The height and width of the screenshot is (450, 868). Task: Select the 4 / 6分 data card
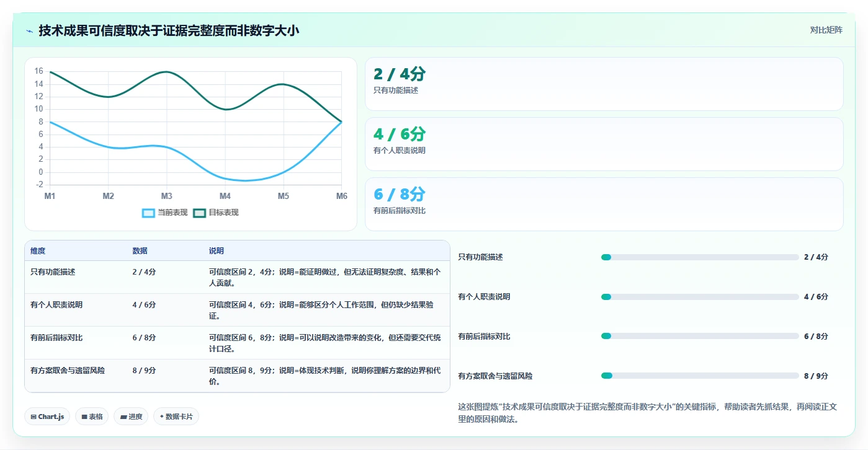(604, 144)
